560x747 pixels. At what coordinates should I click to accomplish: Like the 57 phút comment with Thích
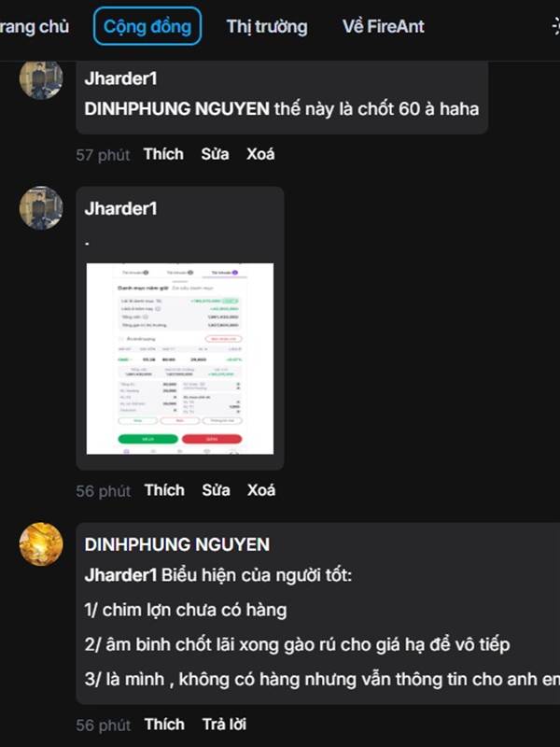coord(163,154)
